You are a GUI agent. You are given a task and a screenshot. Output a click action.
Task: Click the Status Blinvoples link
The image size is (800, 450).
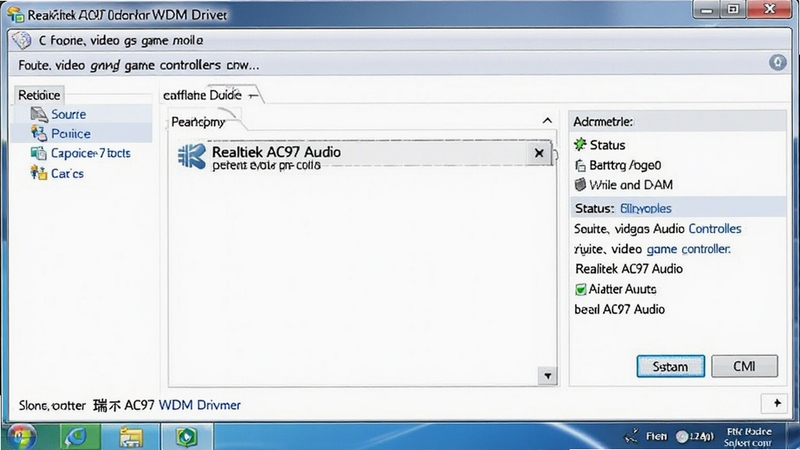(645, 209)
